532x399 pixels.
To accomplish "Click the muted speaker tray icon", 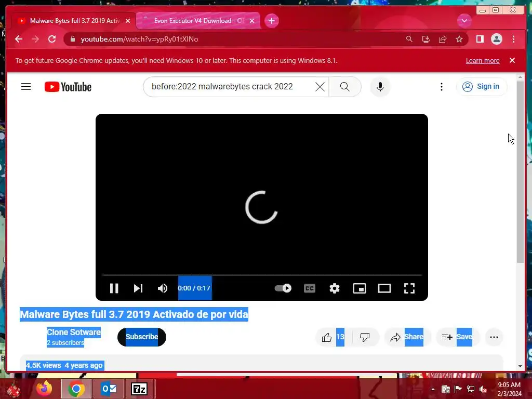I will coord(483,389).
